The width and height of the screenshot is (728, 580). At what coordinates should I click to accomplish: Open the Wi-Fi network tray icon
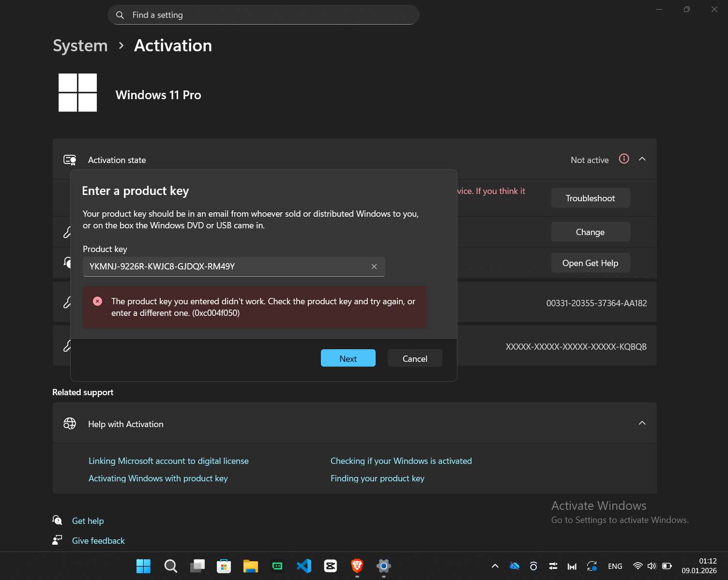[638, 566]
